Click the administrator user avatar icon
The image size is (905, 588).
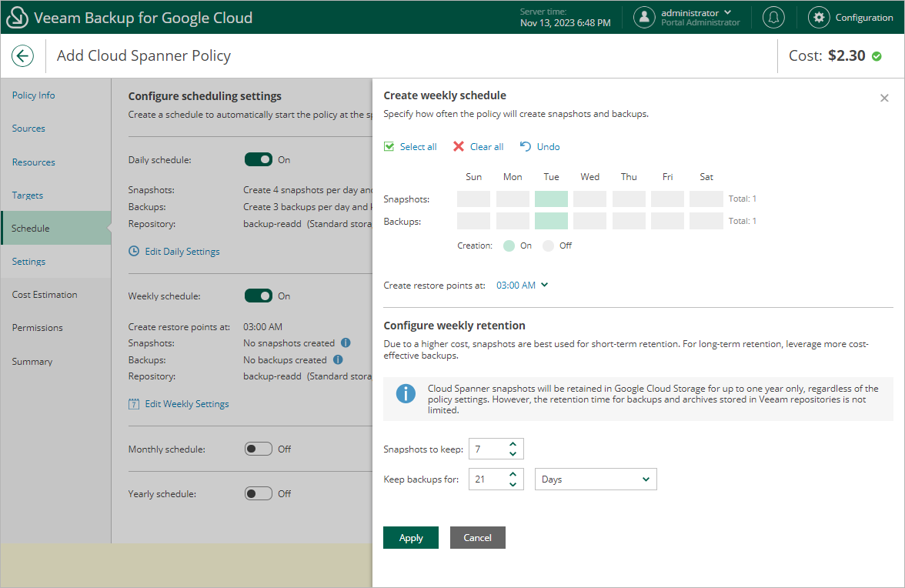[644, 18]
